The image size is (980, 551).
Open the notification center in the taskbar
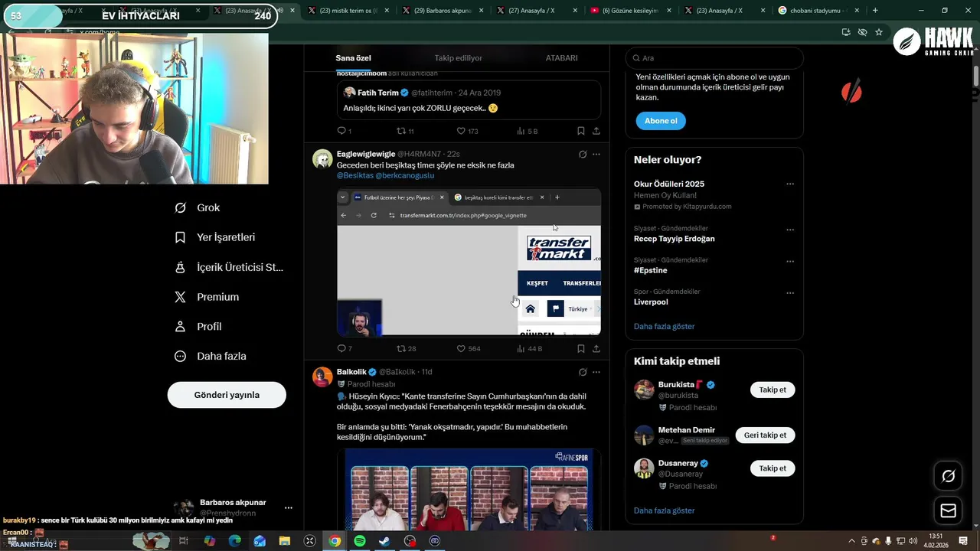(x=962, y=541)
